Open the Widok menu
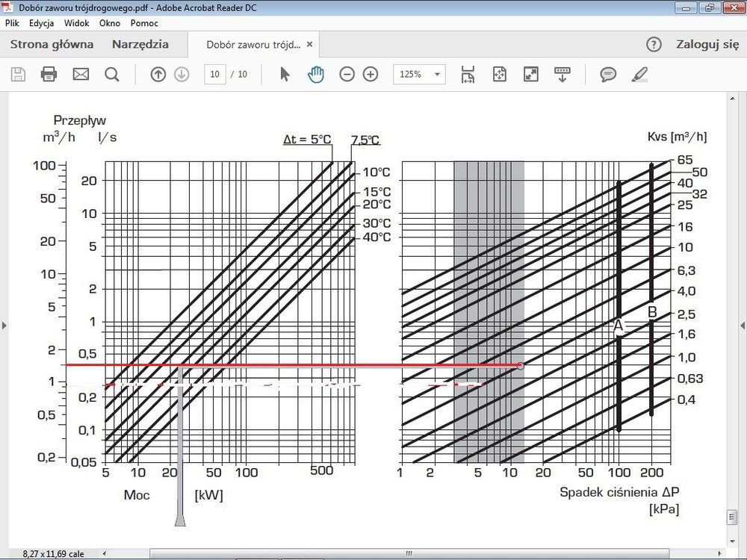 [x=76, y=23]
